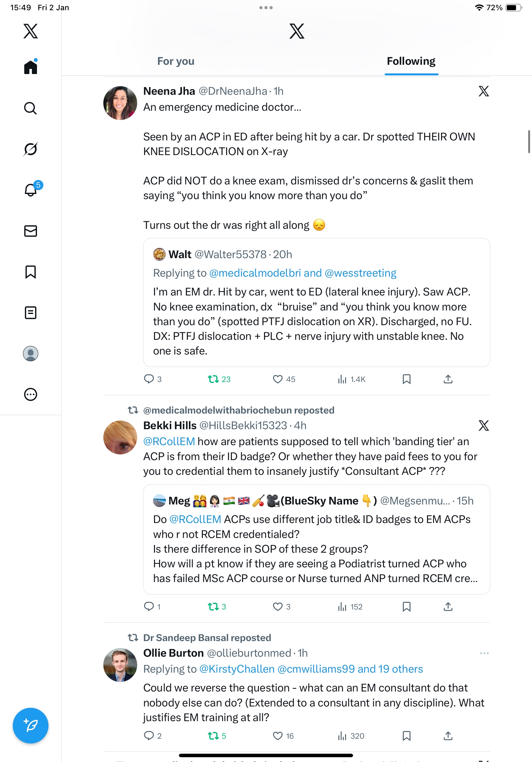
Task: Tap the compose post button
Action: point(31,726)
